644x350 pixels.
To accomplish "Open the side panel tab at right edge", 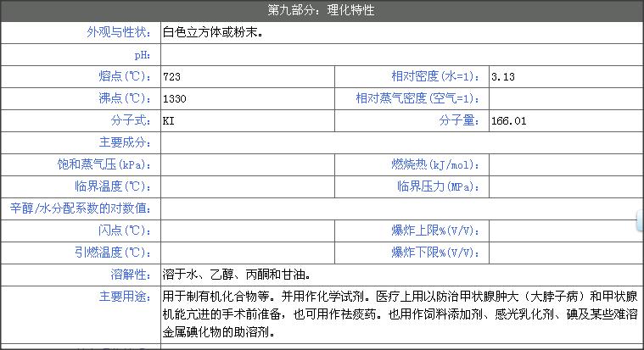I will (x=640, y=222).
